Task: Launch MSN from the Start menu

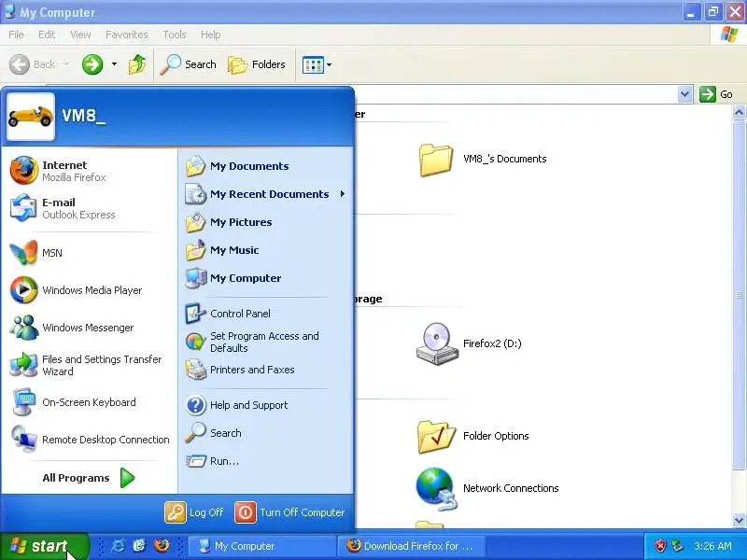Action: pyautogui.click(x=89, y=253)
